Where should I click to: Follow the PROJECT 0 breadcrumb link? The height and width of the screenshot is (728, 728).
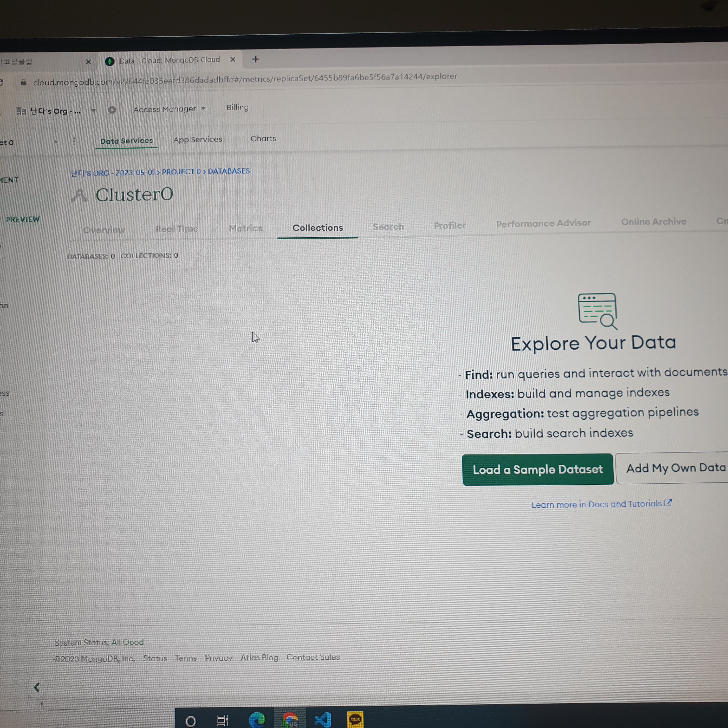(x=181, y=172)
